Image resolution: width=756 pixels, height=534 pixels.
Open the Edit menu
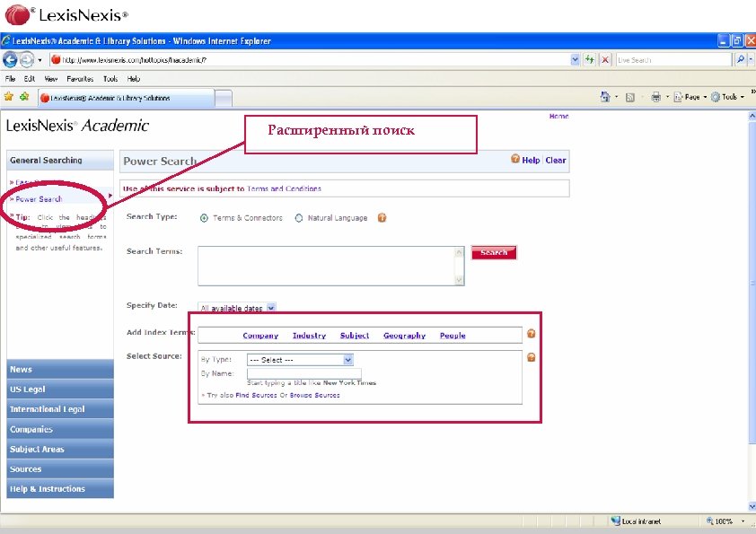(30, 79)
